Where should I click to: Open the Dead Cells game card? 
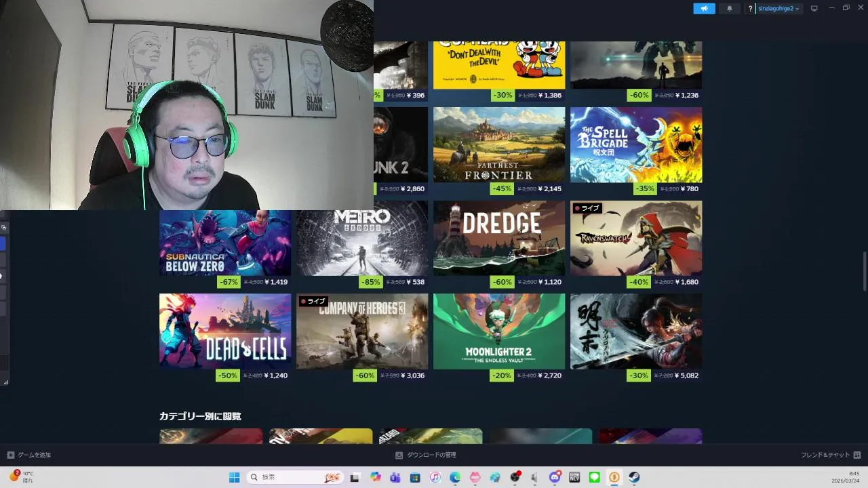(225, 331)
